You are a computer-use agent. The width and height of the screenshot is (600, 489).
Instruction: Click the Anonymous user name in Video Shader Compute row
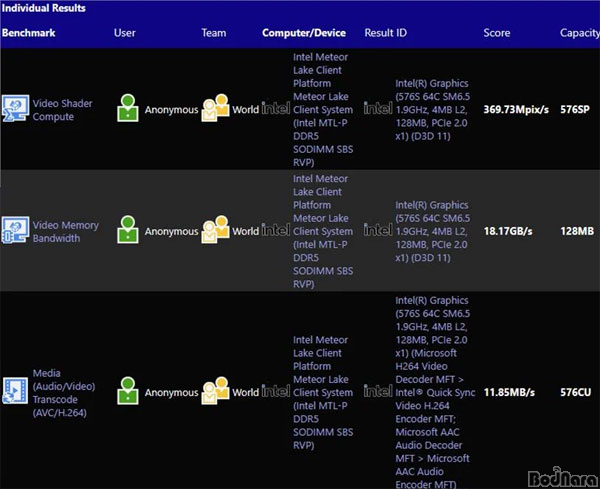point(171,110)
